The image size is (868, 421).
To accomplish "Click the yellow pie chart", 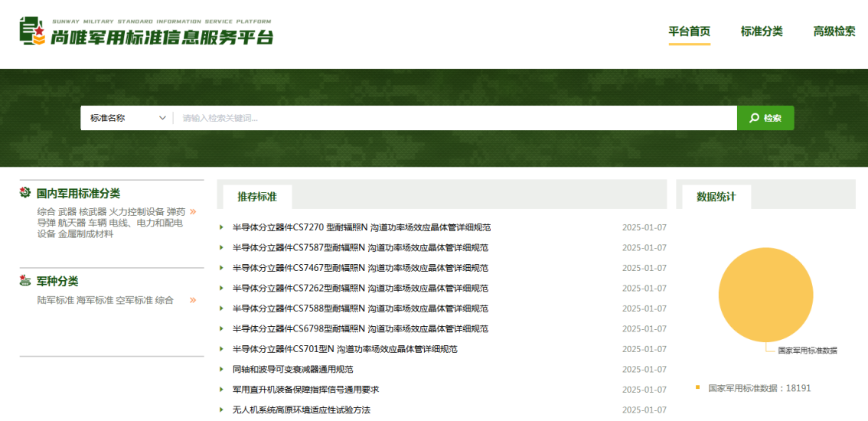I will [x=765, y=295].
